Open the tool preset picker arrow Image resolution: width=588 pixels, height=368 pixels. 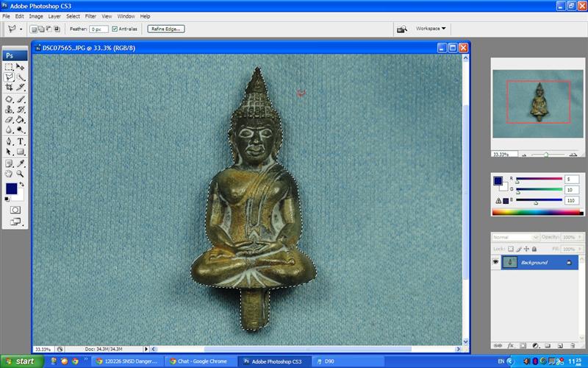[21, 29]
